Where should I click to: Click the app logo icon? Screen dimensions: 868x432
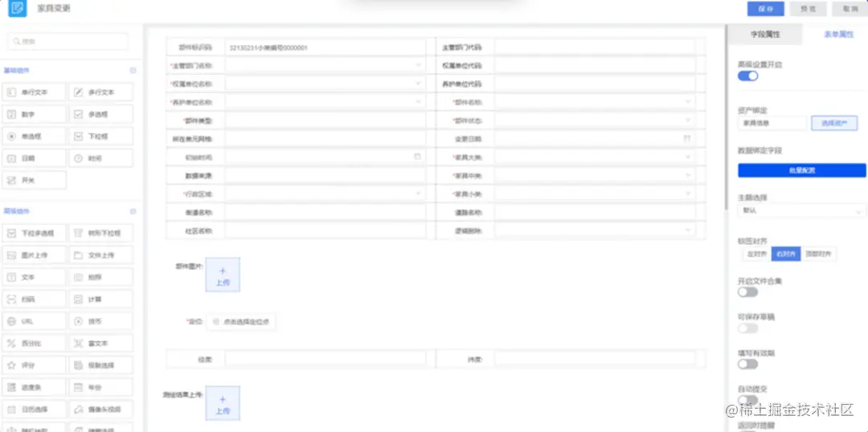pos(18,9)
